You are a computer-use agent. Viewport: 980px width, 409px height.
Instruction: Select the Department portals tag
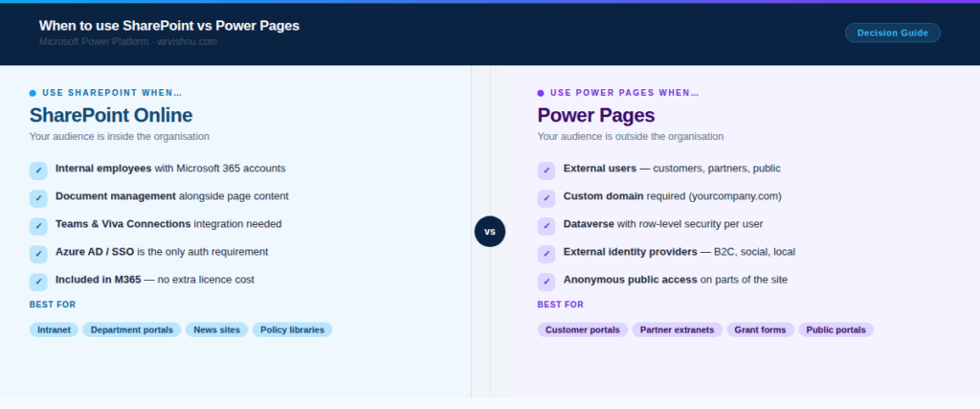pos(132,329)
